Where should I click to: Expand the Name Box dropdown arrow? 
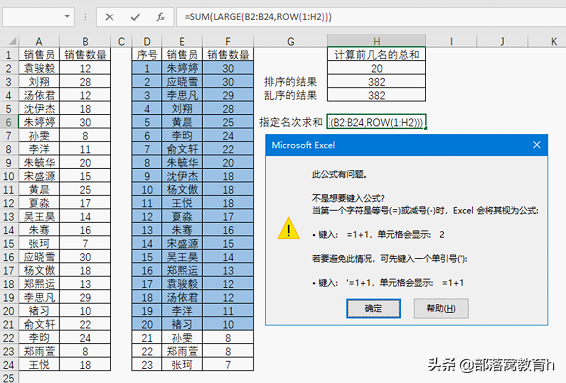click(x=67, y=16)
